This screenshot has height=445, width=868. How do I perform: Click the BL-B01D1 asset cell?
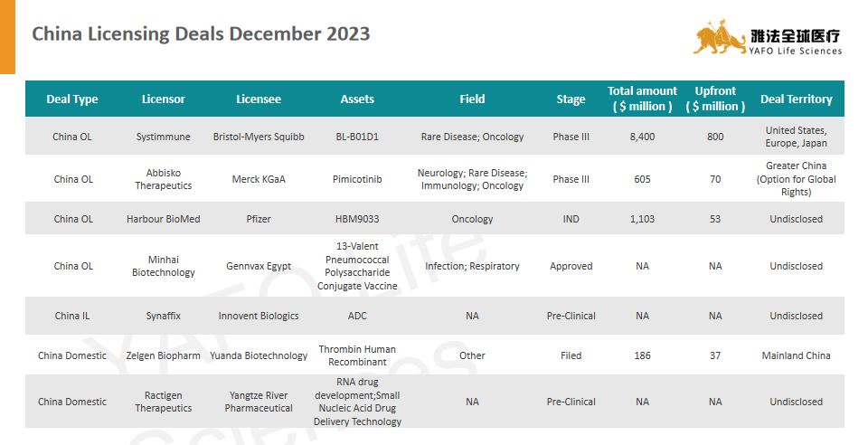click(x=357, y=137)
